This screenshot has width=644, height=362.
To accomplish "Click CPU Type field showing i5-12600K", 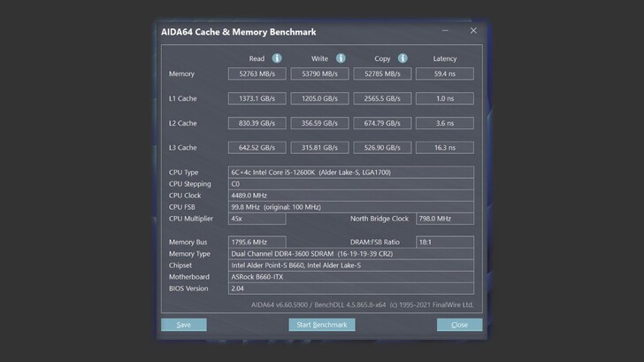I will (351, 173).
